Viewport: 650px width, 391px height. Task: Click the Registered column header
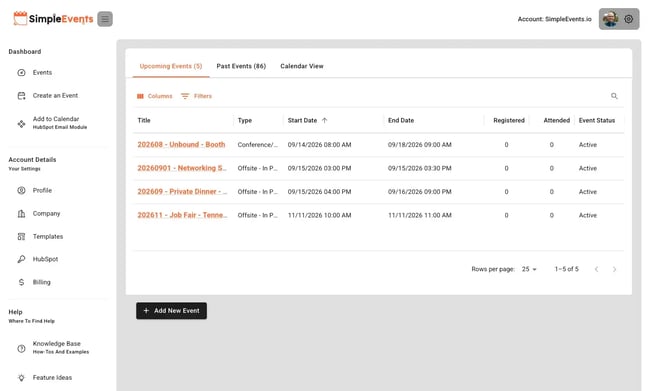click(509, 120)
